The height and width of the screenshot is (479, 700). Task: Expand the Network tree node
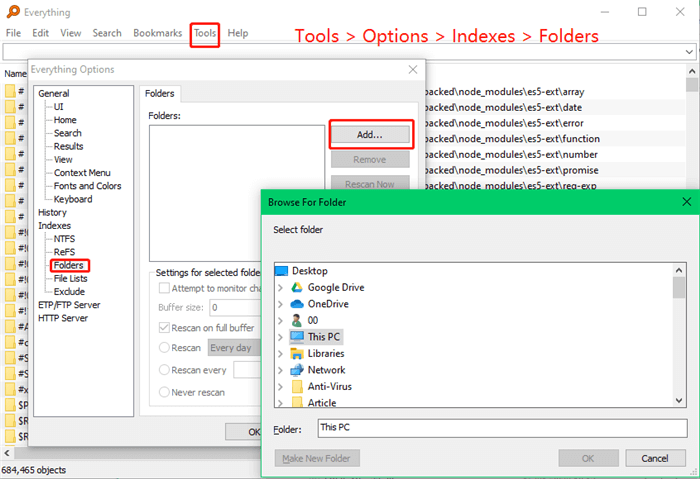280,370
